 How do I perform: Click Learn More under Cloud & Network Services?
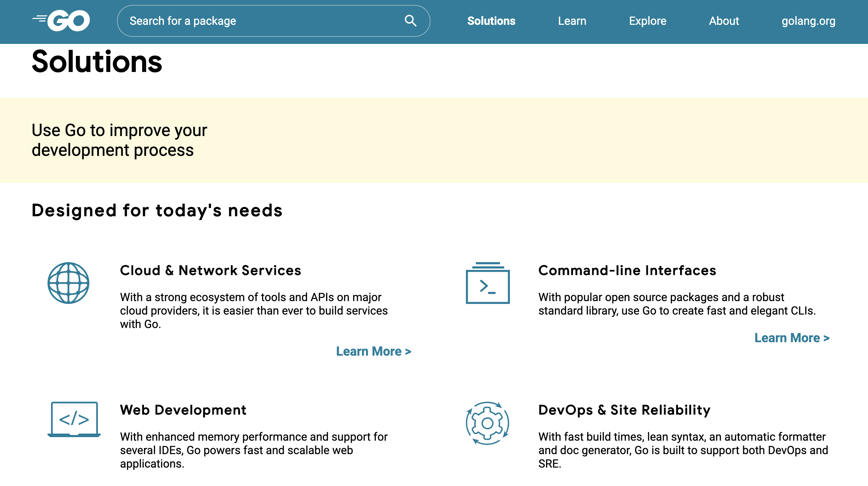(x=373, y=351)
